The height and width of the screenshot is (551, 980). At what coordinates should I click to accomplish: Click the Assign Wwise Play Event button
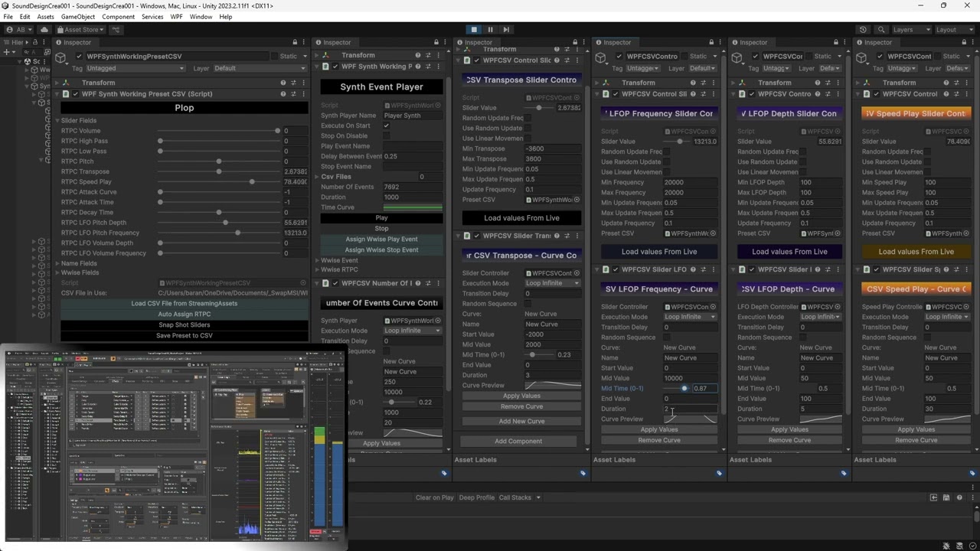(381, 240)
